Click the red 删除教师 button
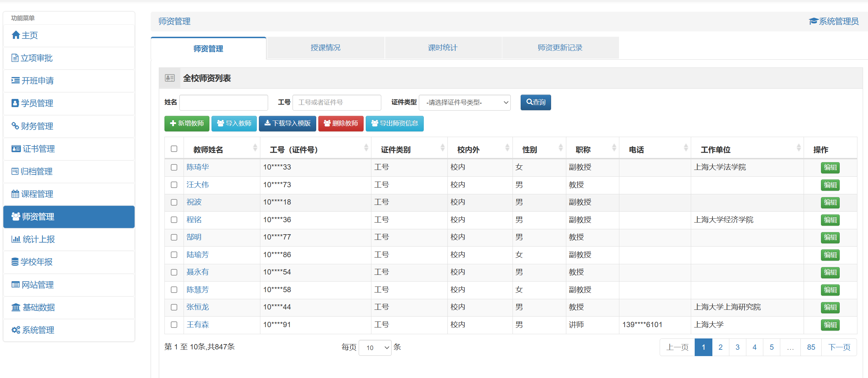Image resolution: width=868 pixels, height=378 pixels. pyautogui.click(x=341, y=123)
